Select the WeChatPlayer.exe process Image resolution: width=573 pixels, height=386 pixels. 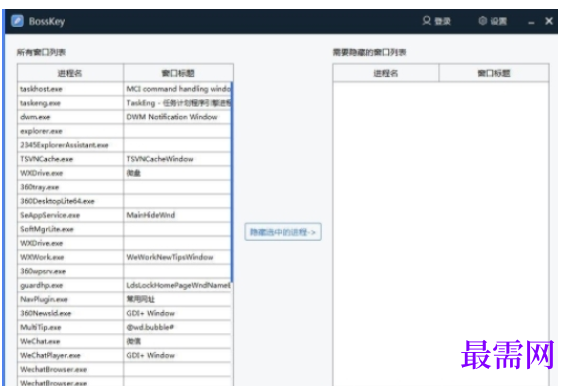[70, 355]
